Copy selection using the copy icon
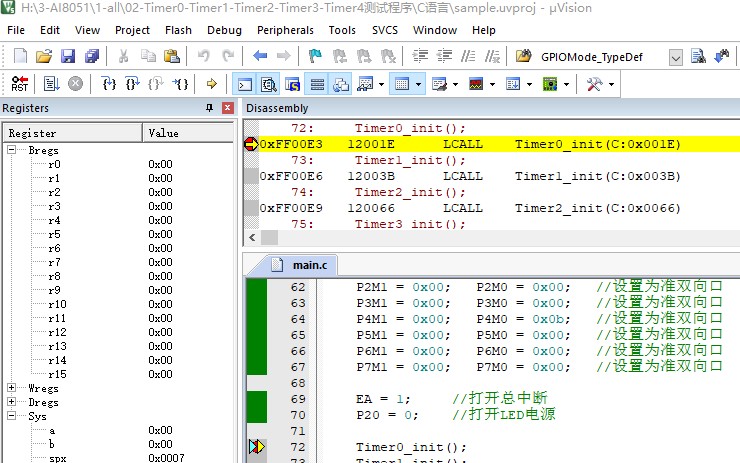 click(148, 56)
